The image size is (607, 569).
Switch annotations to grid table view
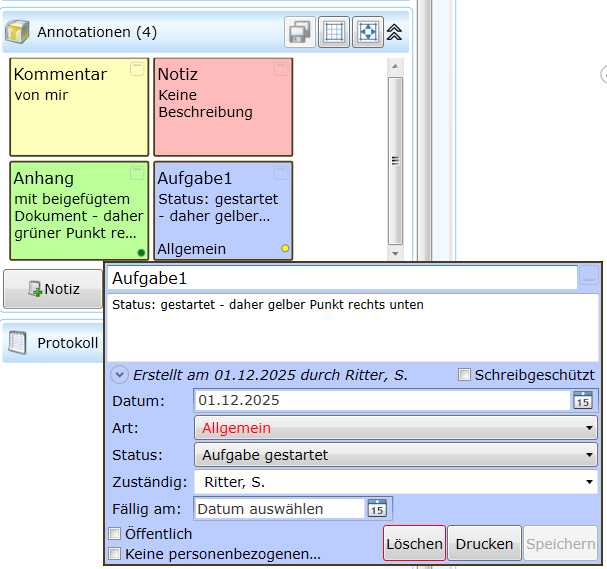pos(334,32)
